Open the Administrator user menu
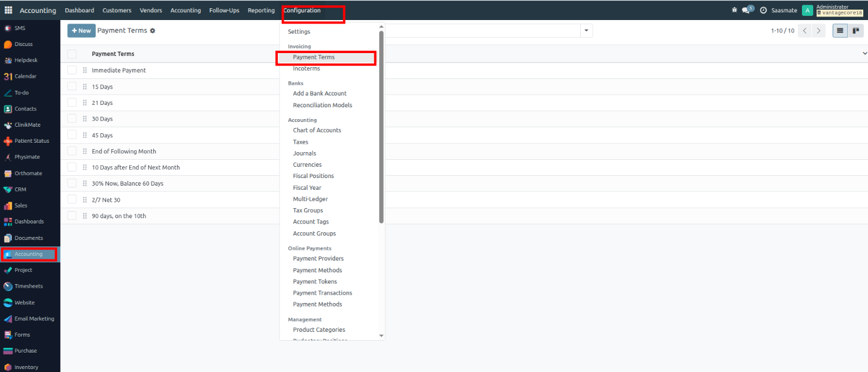The height and width of the screenshot is (372, 868). click(833, 10)
